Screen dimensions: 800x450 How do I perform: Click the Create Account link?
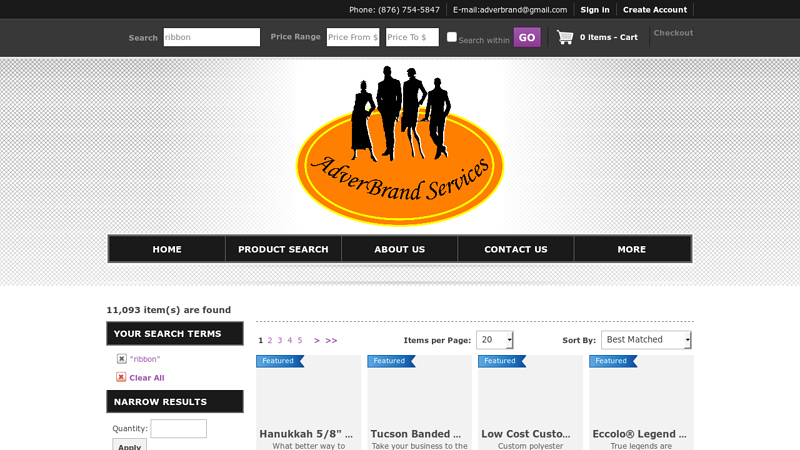655,10
